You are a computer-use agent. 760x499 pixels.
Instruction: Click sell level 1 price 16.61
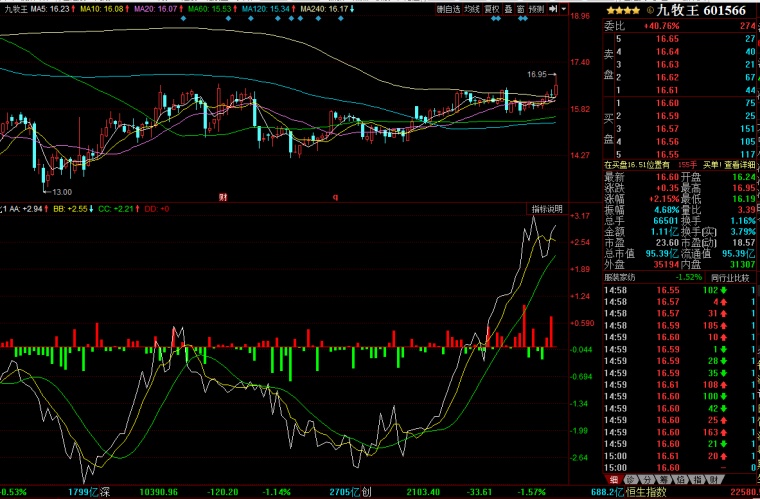point(667,90)
